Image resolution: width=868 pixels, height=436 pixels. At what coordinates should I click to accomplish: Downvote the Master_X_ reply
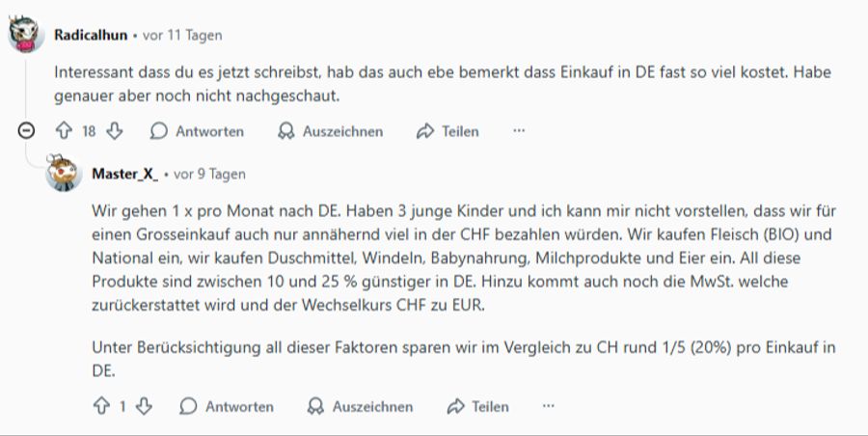[x=145, y=406]
